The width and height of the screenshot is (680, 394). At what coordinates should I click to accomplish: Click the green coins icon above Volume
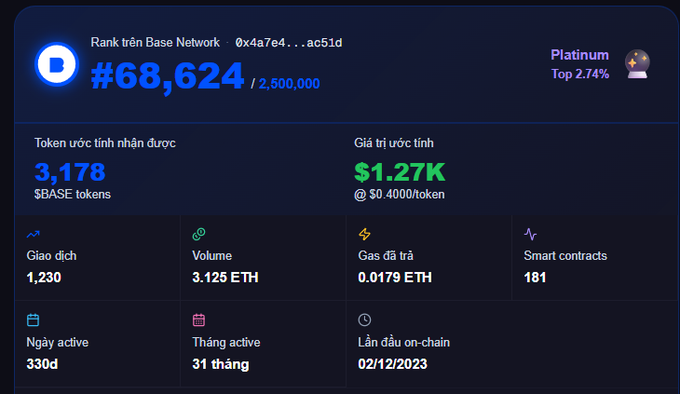pyautogui.click(x=199, y=234)
